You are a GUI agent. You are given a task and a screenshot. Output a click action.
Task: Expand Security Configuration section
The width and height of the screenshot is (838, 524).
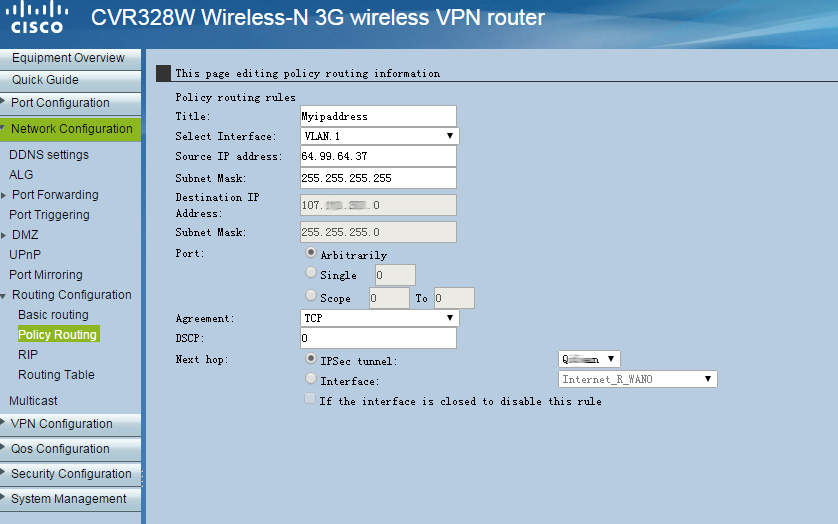70,474
